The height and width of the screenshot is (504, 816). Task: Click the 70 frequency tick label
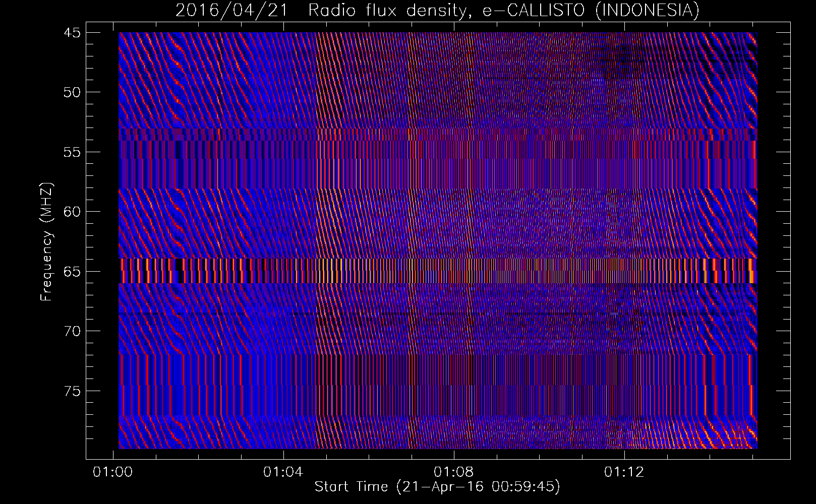pos(72,331)
